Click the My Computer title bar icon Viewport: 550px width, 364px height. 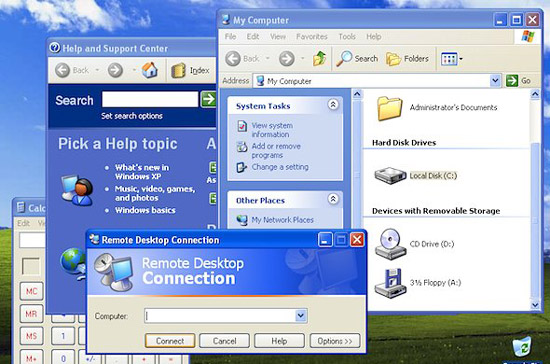(x=226, y=20)
